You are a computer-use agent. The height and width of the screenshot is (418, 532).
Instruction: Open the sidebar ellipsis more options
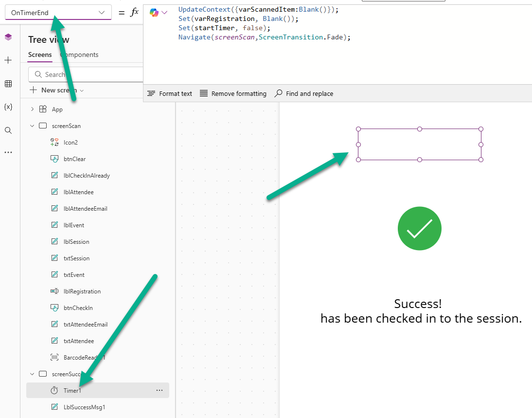coord(8,152)
